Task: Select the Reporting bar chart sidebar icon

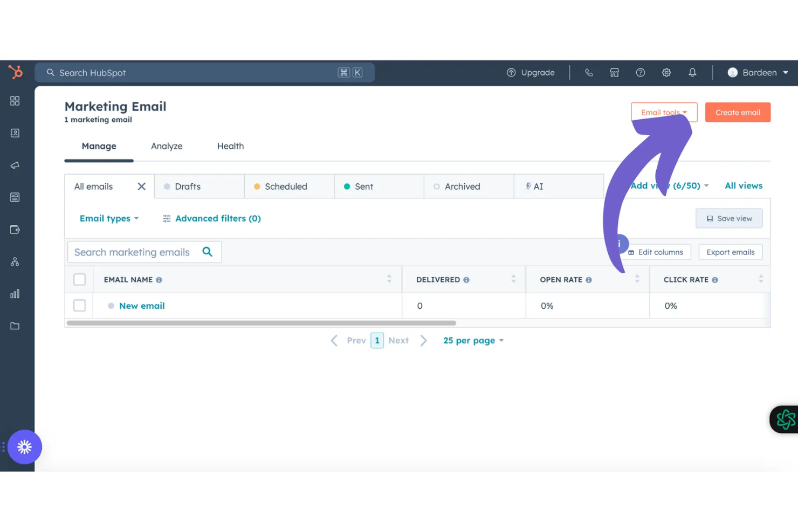Action: (15, 294)
